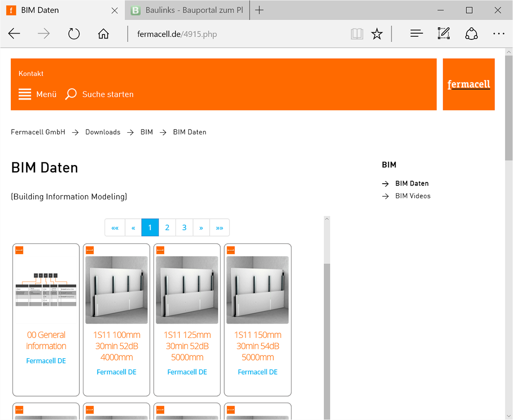The image size is (513, 420).
Task: Open BIM Daten in the sidebar
Action: pos(412,183)
